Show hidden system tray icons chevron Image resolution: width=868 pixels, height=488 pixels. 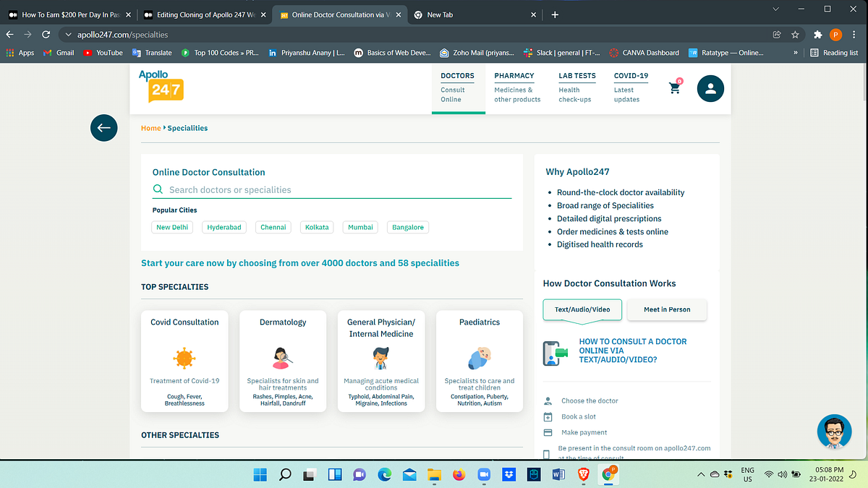pos(701,475)
